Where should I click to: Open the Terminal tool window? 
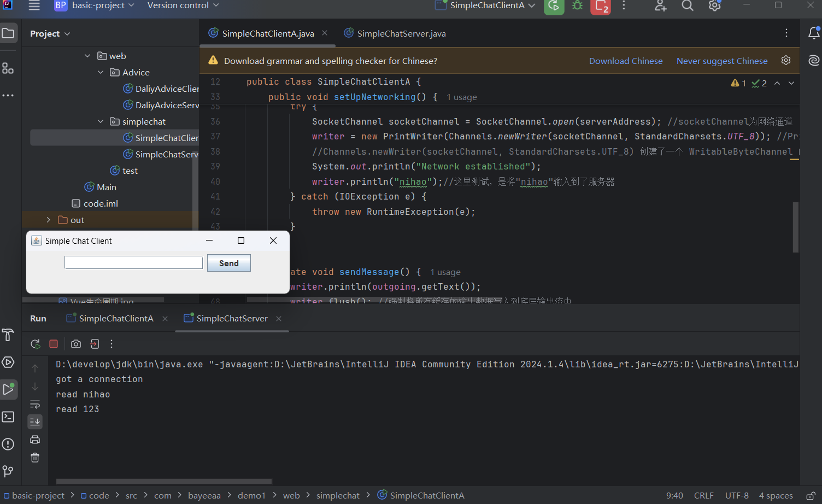[8, 417]
